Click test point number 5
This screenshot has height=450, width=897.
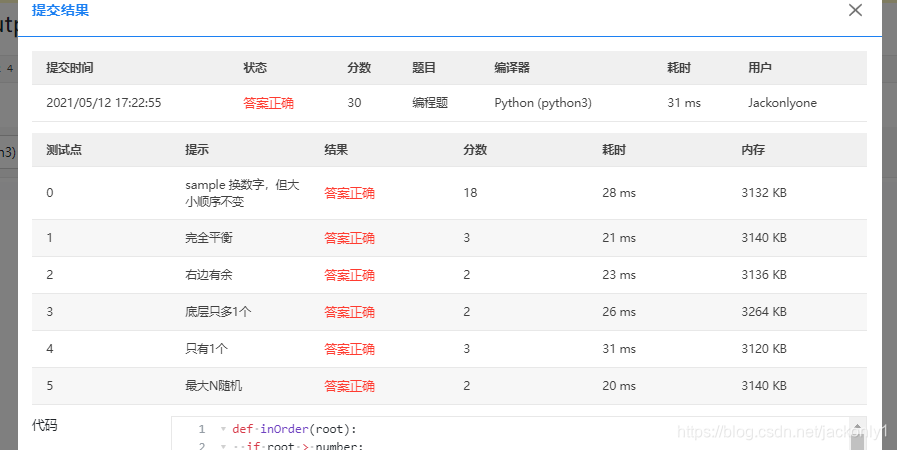pyautogui.click(x=50, y=386)
